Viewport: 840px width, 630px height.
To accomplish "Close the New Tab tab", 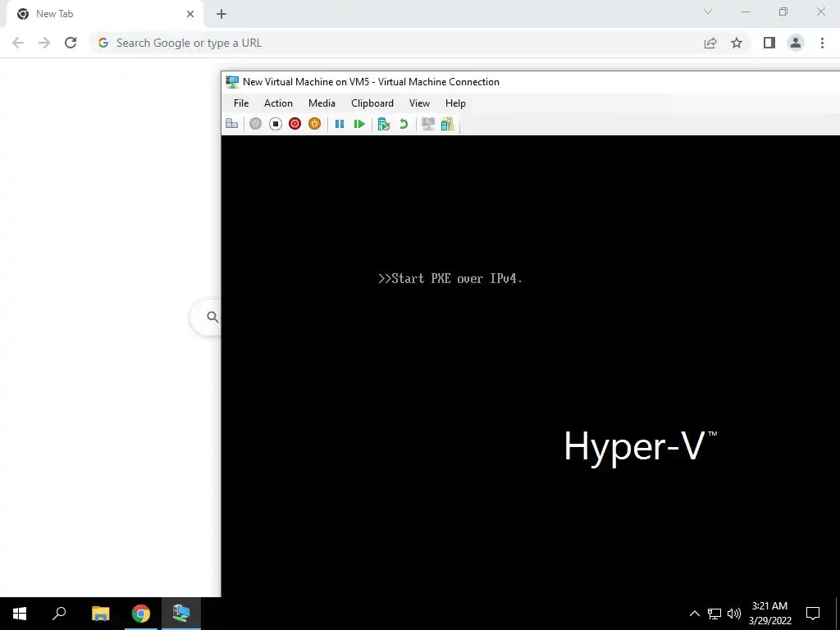I will [190, 14].
